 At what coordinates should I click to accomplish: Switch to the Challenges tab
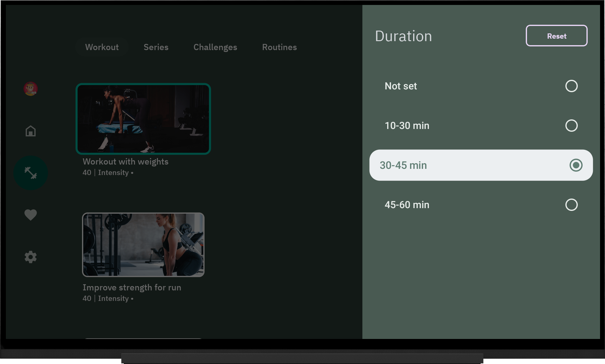tap(215, 47)
